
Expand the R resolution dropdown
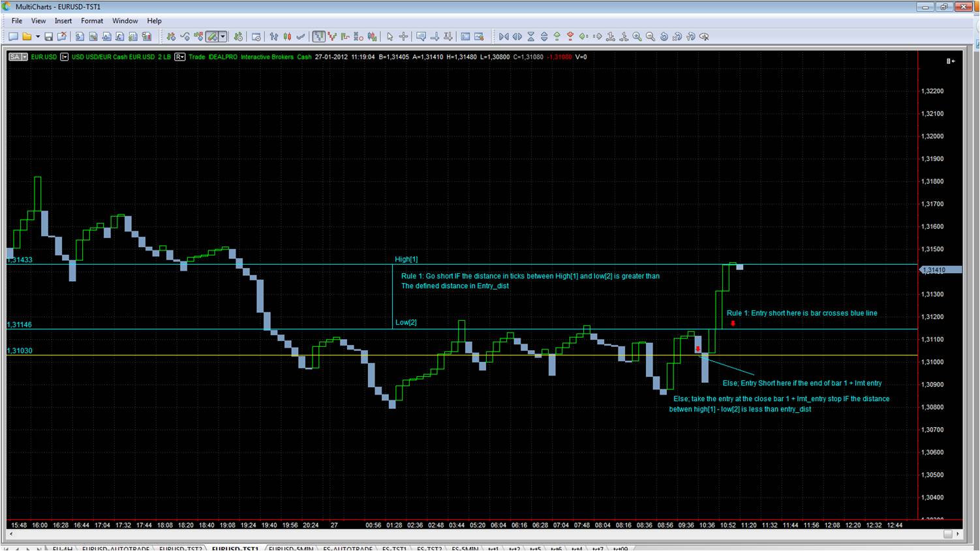point(179,57)
